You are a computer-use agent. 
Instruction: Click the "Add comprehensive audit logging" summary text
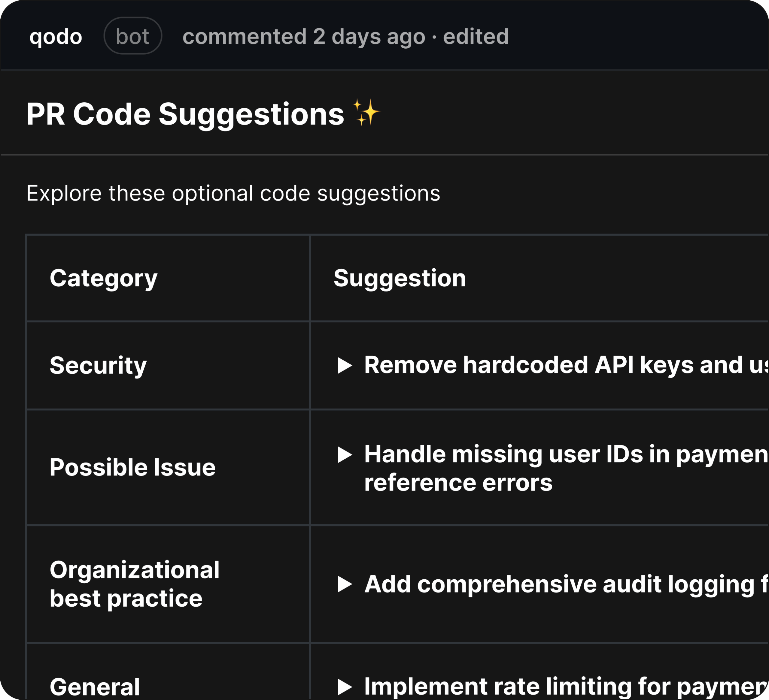(564, 584)
